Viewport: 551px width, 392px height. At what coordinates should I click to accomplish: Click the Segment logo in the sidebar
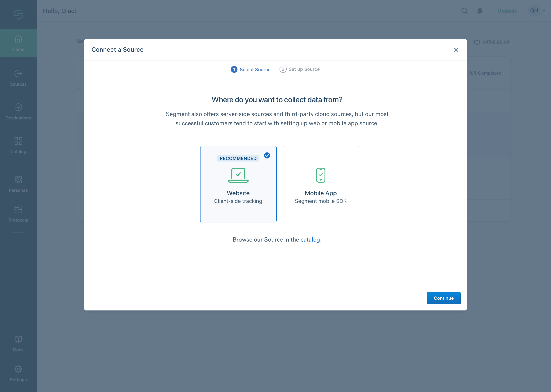(18, 14)
